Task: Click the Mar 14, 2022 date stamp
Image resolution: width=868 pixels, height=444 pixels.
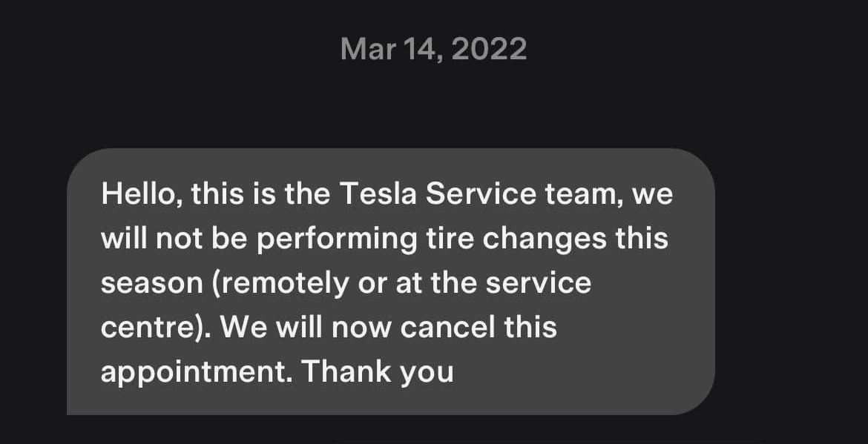Action: [433, 49]
